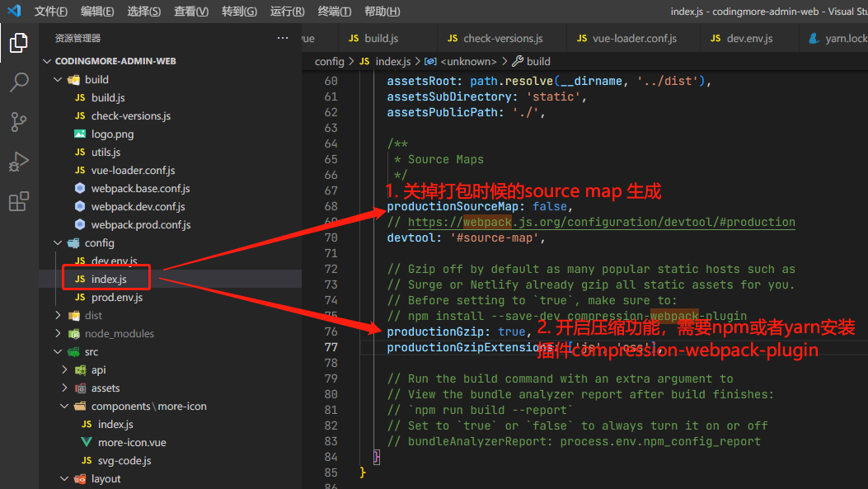Viewport: 868px width, 489px height.
Task: Open the 文件(F) menu
Action: [51, 11]
